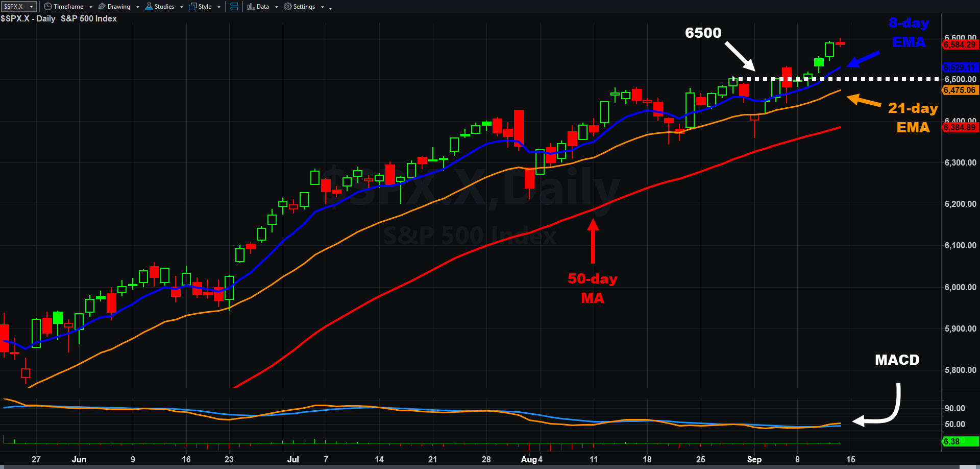Image resolution: width=980 pixels, height=469 pixels.
Task: Click the Studies flask icon
Action: 149,7
